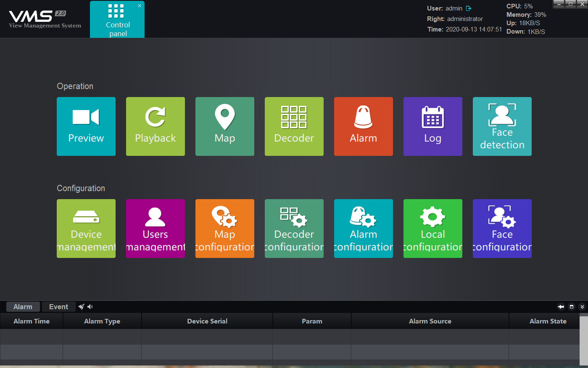Collapse the alarm panel with double chevron
Image resolution: width=588 pixels, height=368 pixels.
pos(582,307)
